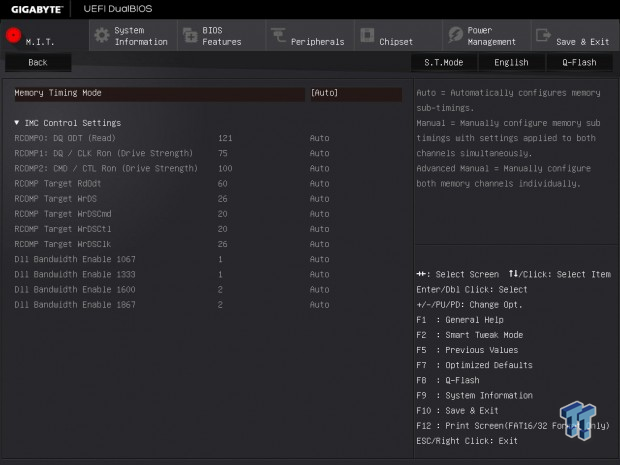The width and height of the screenshot is (620, 465).
Task: Click F8 : Q-Flash help entry
Action: (x=448, y=381)
